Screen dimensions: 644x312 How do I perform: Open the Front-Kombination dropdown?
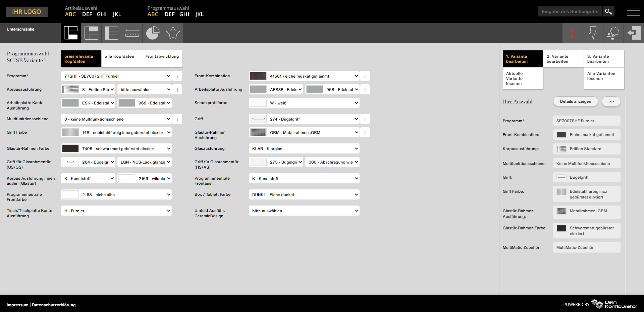[x=304, y=76]
